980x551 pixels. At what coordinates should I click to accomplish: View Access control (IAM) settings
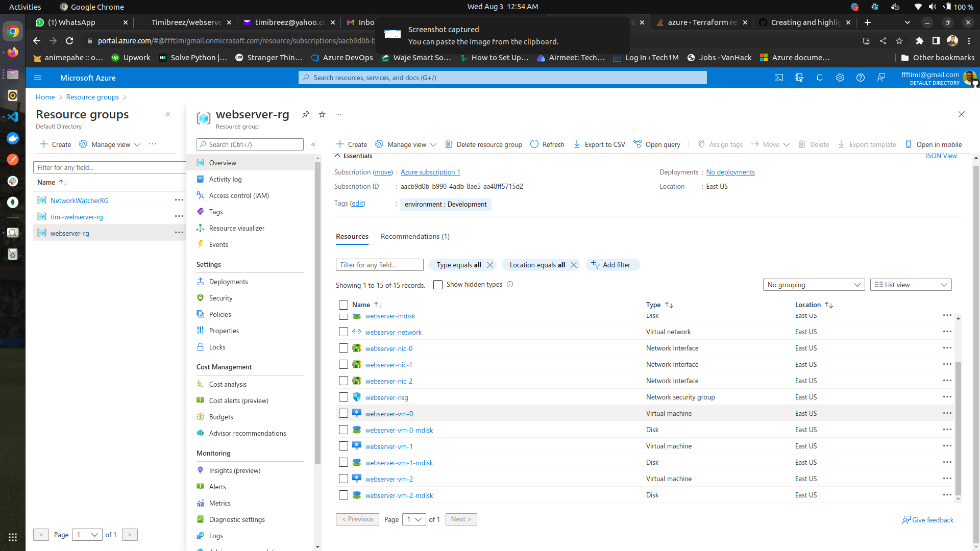(x=238, y=195)
